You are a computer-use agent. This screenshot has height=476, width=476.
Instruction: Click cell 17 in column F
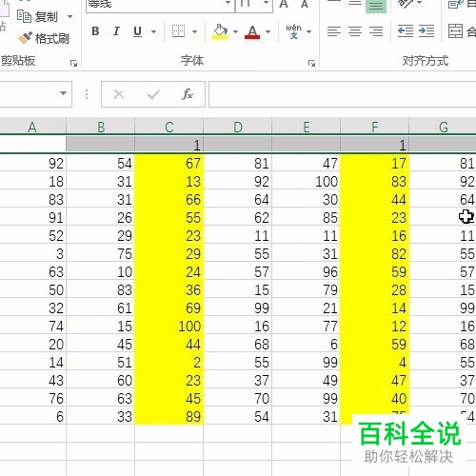pyautogui.click(x=375, y=164)
